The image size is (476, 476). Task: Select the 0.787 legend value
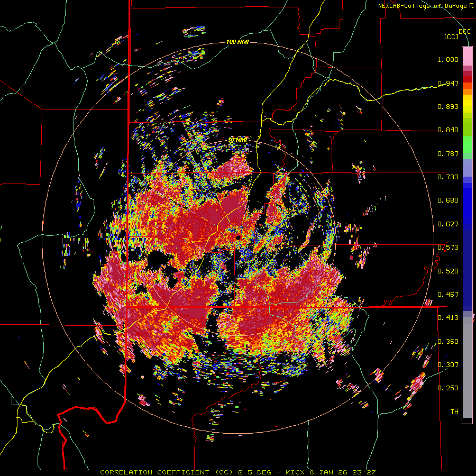[x=448, y=153]
